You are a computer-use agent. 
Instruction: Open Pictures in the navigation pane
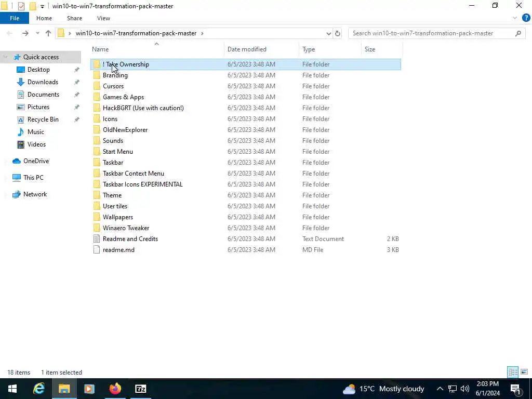point(38,107)
